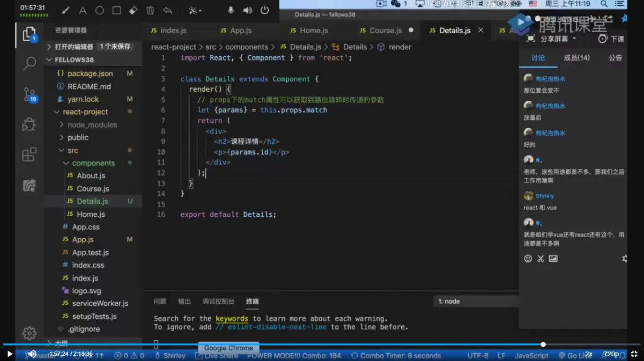Viewport: 644px width, 361px height.
Task: Toggle speaker sound in recording toolbar
Action: 247,10
